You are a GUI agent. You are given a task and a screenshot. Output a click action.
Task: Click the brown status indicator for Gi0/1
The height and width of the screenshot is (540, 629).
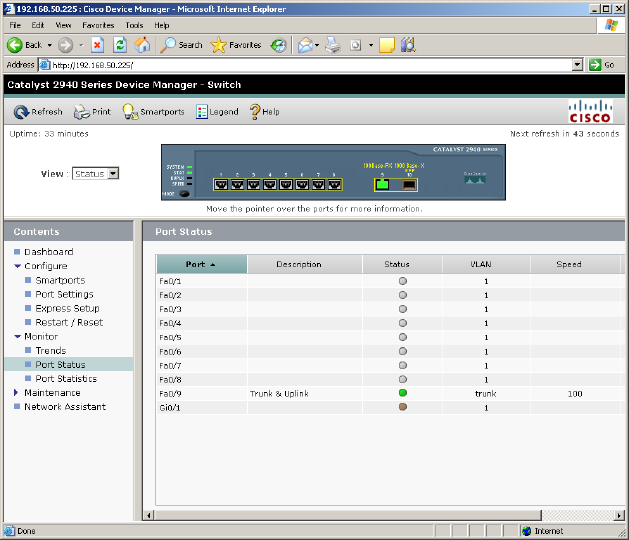(403, 407)
